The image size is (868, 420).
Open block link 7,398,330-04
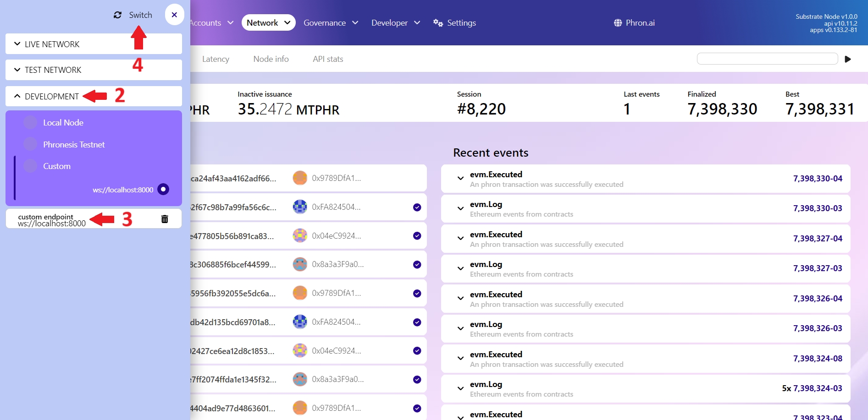coord(817,179)
